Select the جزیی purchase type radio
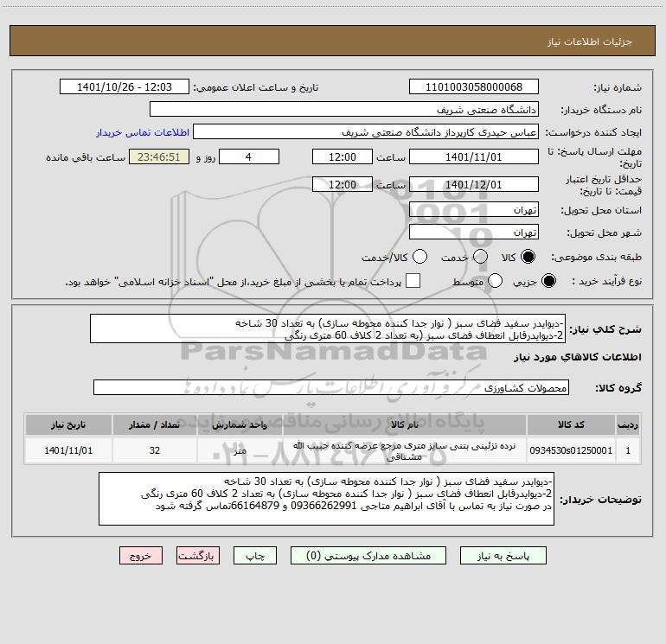Image resolution: width=666 pixels, height=644 pixels. click(x=548, y=281)
